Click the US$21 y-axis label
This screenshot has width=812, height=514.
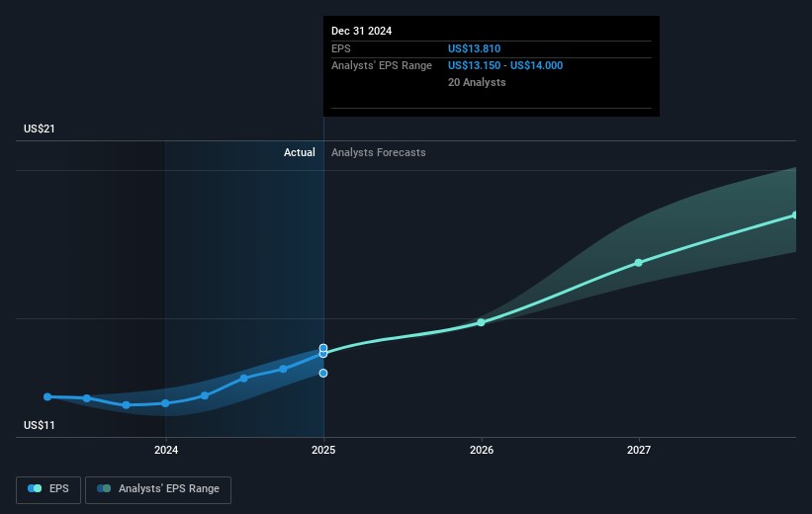point(40,129)
